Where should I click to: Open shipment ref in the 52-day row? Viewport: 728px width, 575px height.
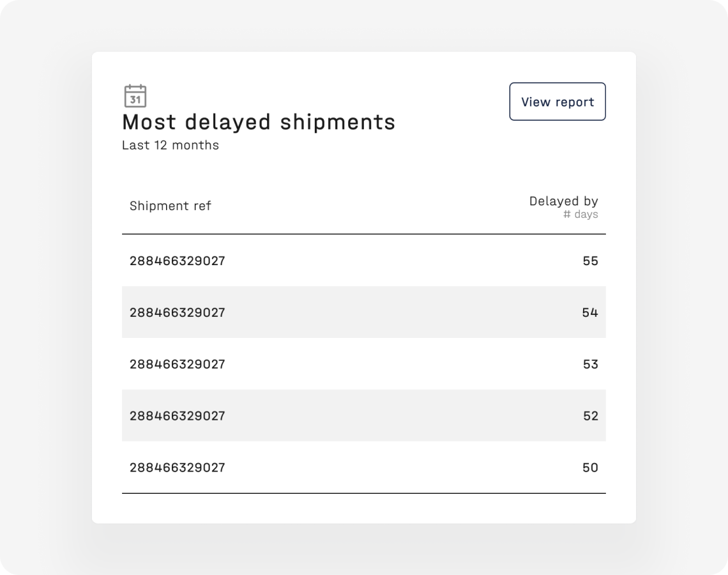click(x=178, y=415)
